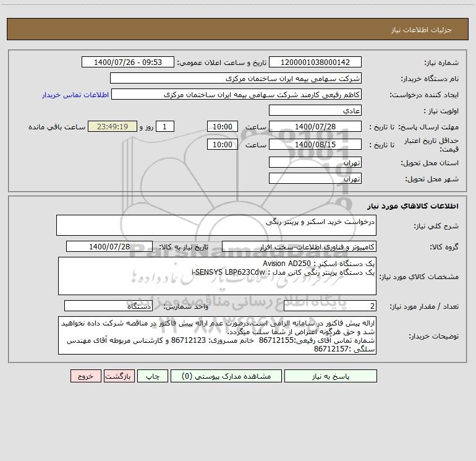Click delivery province field استان محل تحویل
476x461 pixels.
point(315,162)
